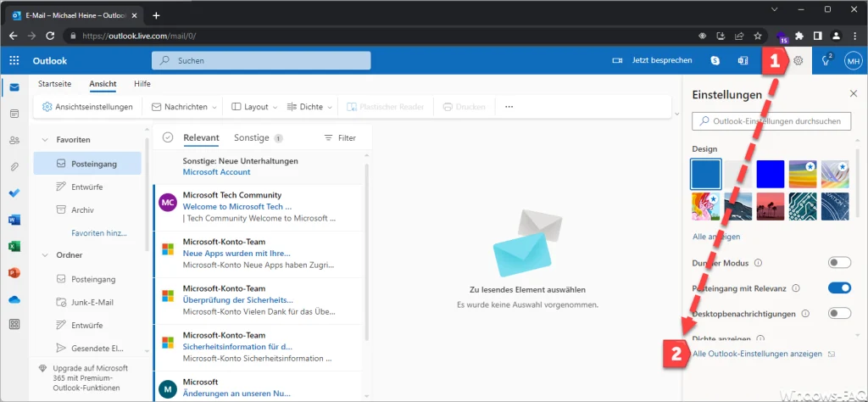
Task: Open the Layout dropdown
Action: pyautogui.click(x=254, y=107)
